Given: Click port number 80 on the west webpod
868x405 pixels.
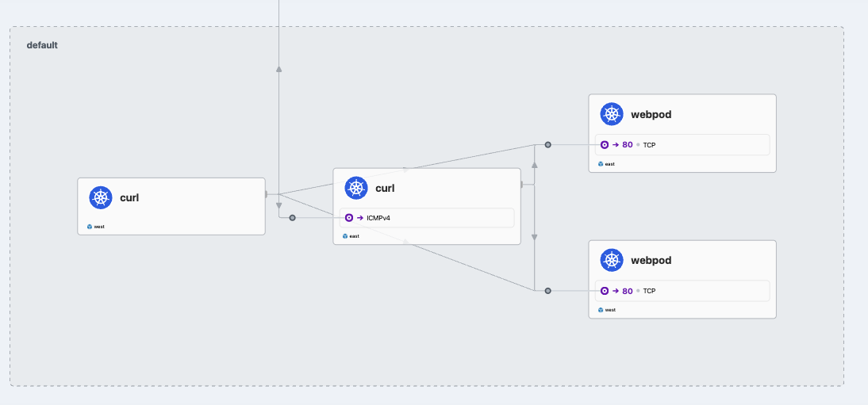Looking at the screenshot, I should point(627,291).
